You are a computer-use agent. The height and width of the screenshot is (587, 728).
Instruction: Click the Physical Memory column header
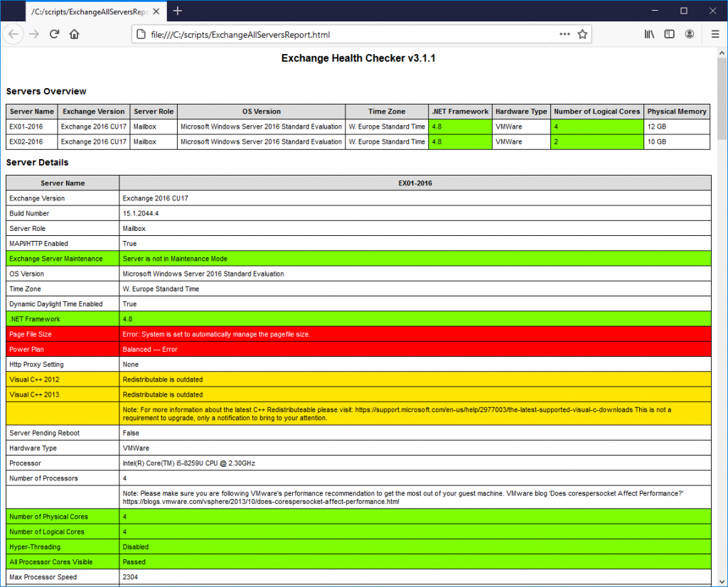(x=677, y=112)
